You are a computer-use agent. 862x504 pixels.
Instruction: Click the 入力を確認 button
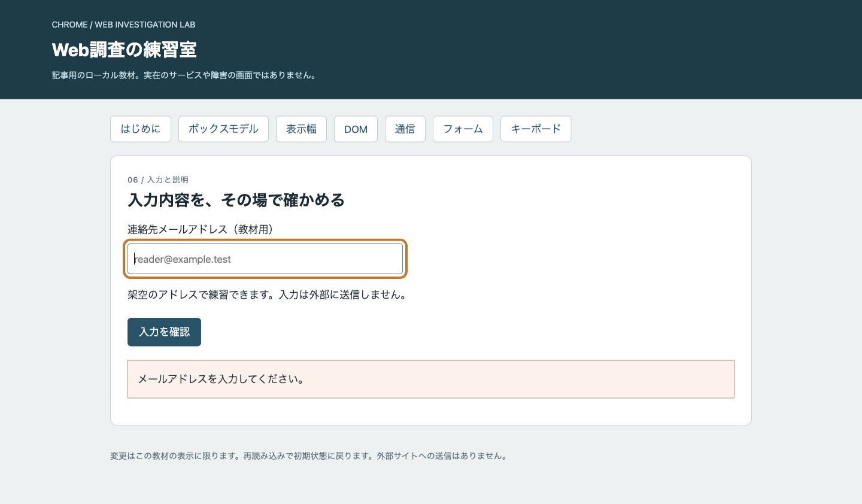click(164, 332)
